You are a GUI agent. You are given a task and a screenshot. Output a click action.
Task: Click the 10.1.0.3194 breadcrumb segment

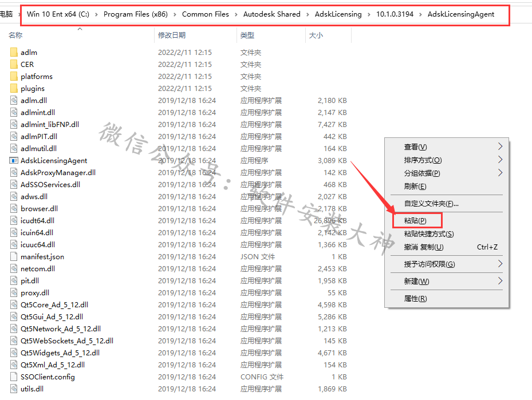(395, 14)
